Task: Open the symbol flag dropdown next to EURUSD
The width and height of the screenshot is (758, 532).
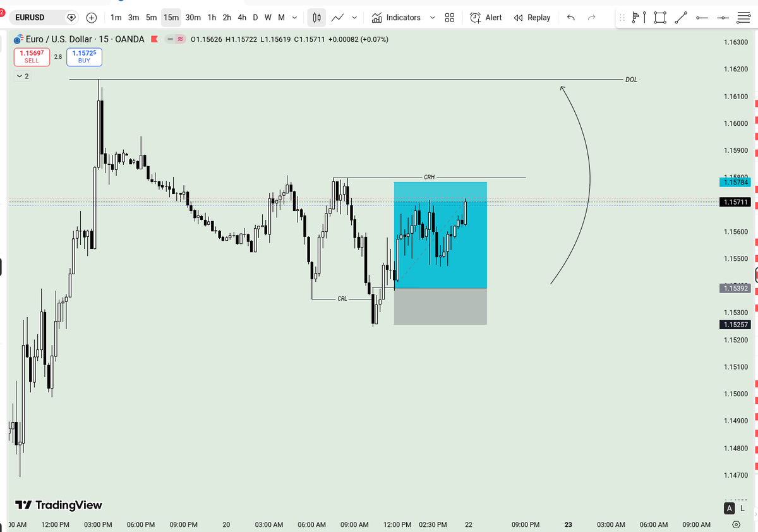Action: (x=71, y=18)
